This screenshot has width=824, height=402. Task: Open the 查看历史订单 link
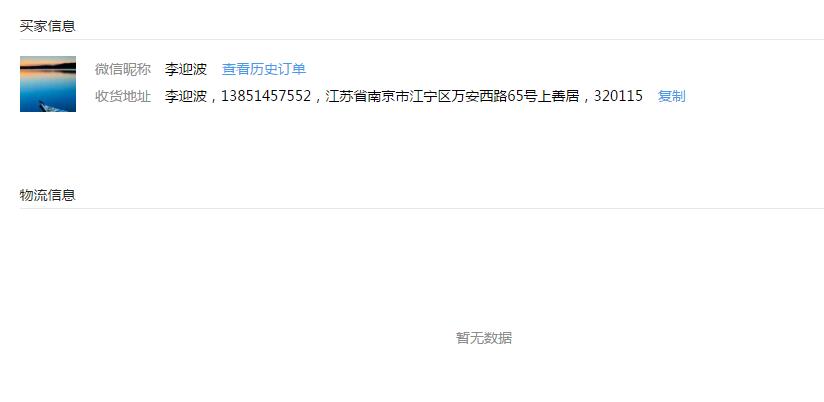click(x=264, y=69)
